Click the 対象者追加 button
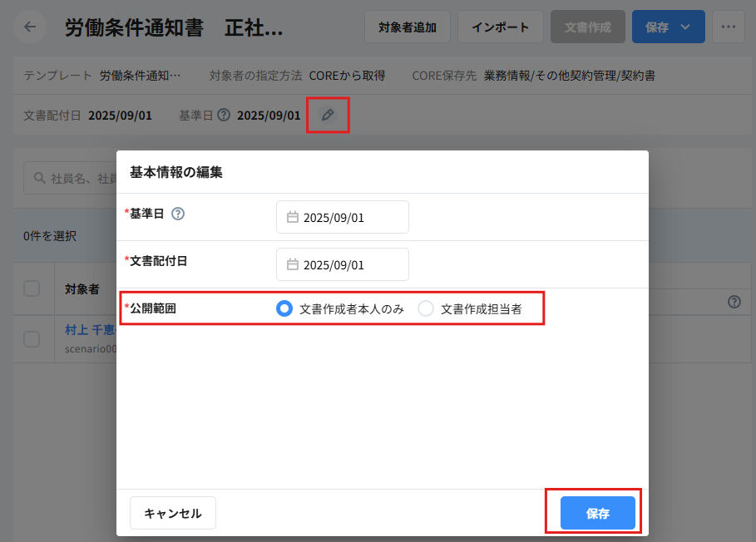 point(408,27)
